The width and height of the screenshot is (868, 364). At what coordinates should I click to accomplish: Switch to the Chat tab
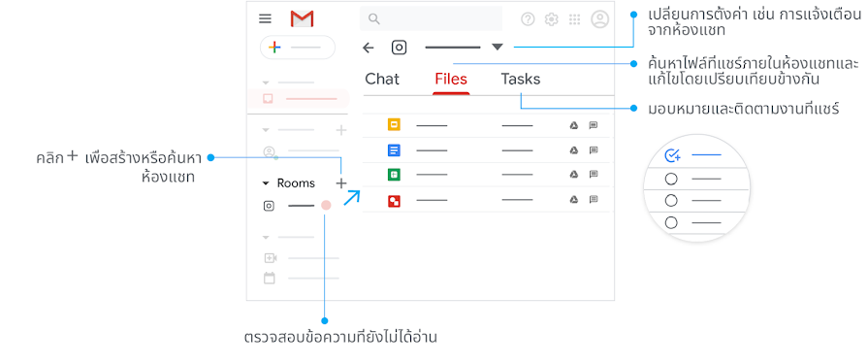point(382,80)
